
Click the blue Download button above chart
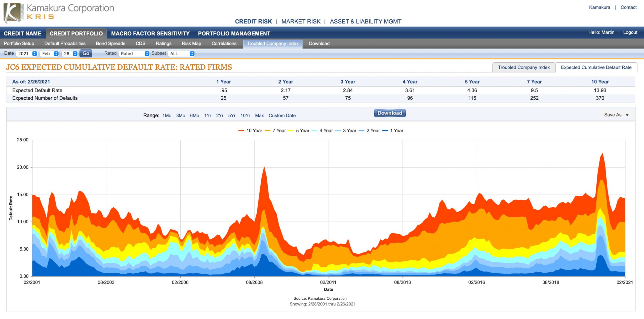pyautogui.click(x=390, y=113)
